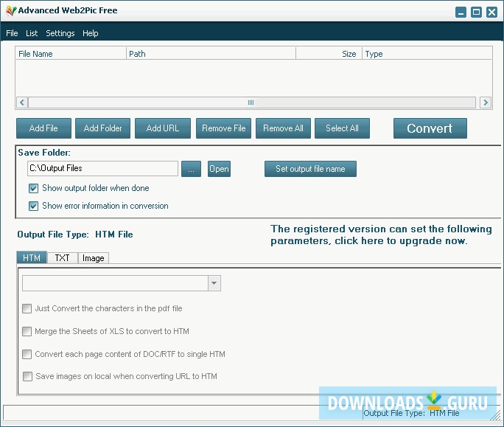
Task: Start conversion with the Convert button
Action: click(430, 128)
